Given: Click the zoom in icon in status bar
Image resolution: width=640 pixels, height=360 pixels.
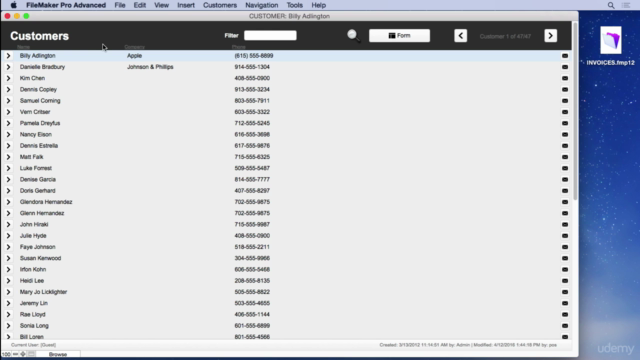Looking at the screenshot, I should tap(23, 354).
